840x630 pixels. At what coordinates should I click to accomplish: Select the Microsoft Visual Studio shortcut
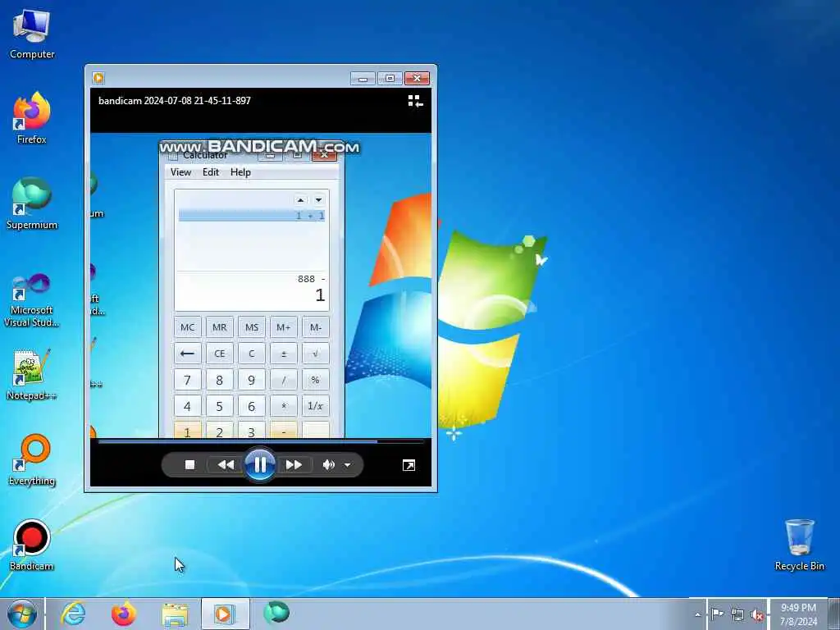pyautogui.click(x=32, y=300)
